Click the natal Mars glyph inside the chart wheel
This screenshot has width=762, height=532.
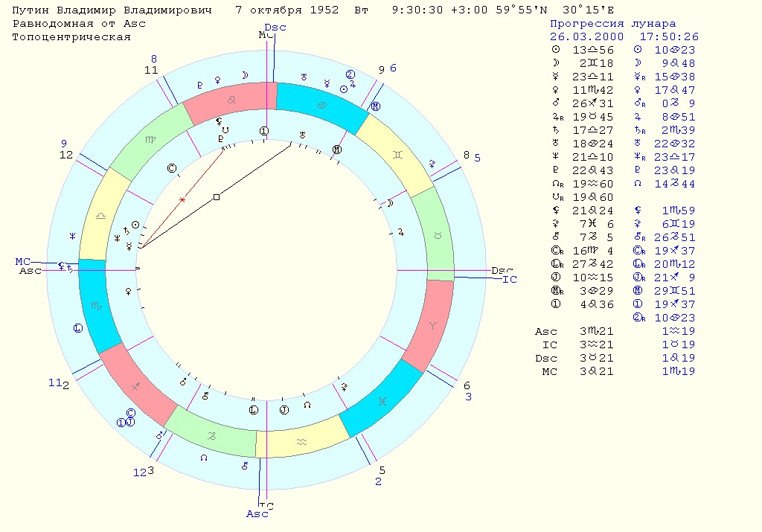click(183, 382)
